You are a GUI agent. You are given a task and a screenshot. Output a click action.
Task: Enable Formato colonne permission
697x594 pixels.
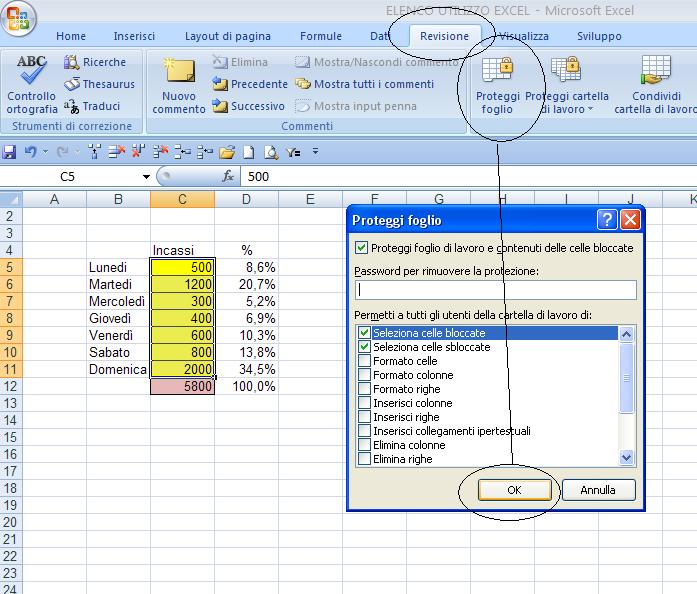365,375
